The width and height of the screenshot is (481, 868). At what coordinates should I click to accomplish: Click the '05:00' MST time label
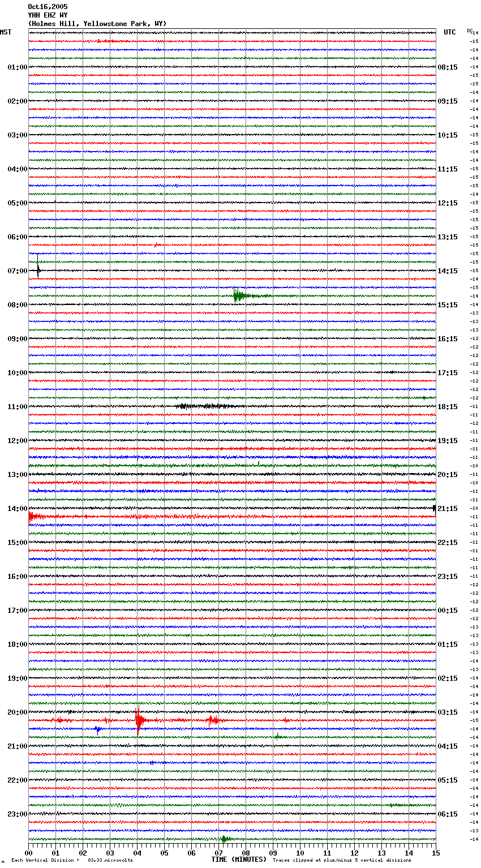tap(18, 203)
